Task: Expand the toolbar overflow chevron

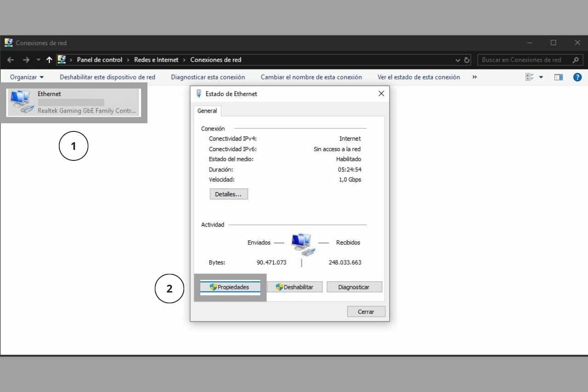Action: pos(475,77)
